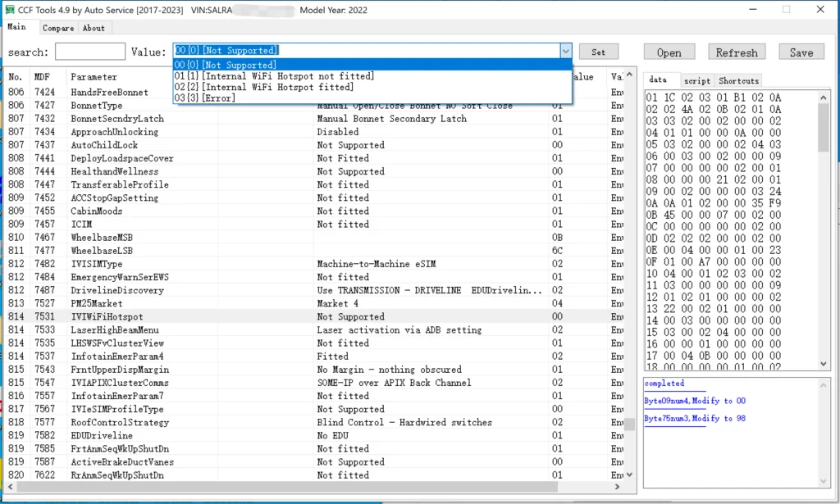This screenshot has width=840, height=504.
Task: Focus the search input field
Action: point(90,52)
